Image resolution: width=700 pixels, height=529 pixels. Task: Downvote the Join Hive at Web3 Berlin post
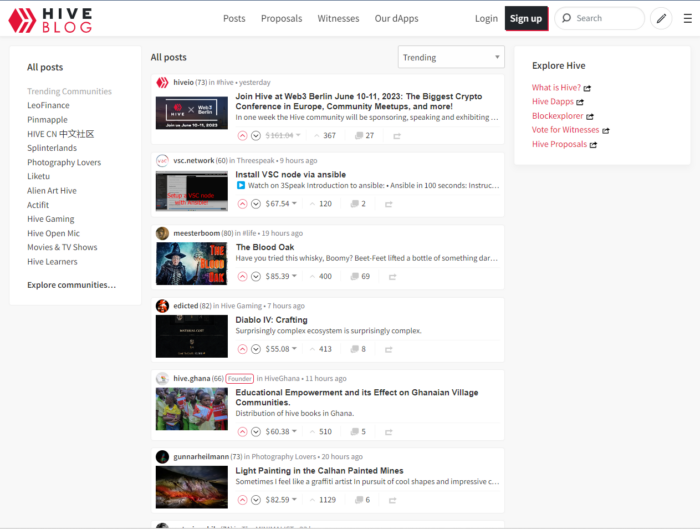(256, 136)
